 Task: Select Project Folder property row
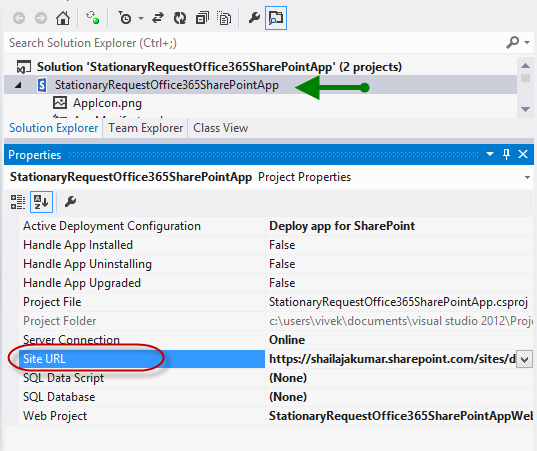tap(142, 321)
